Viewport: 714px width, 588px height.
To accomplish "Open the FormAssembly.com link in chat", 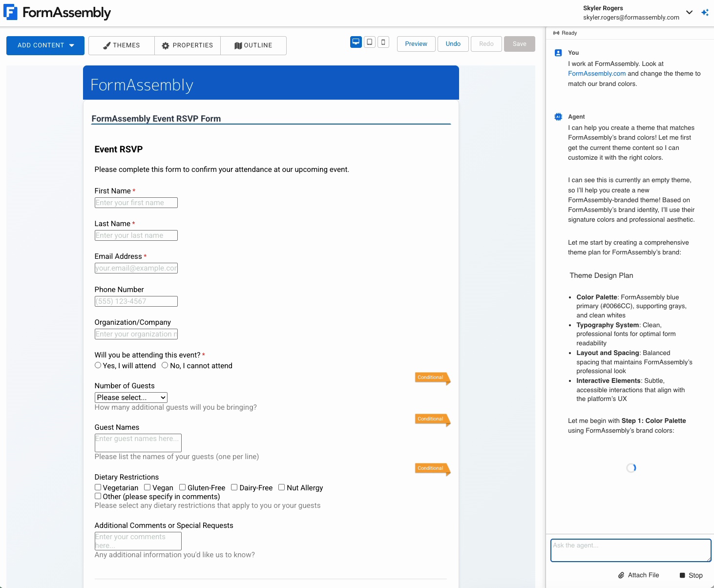I will click(597, 74).
